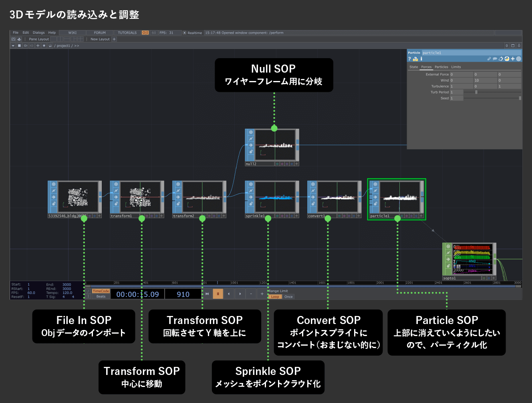The image size is (532, 403).
Task: Click the concentric circles icon in the parameter header
Action: [519, 59]
